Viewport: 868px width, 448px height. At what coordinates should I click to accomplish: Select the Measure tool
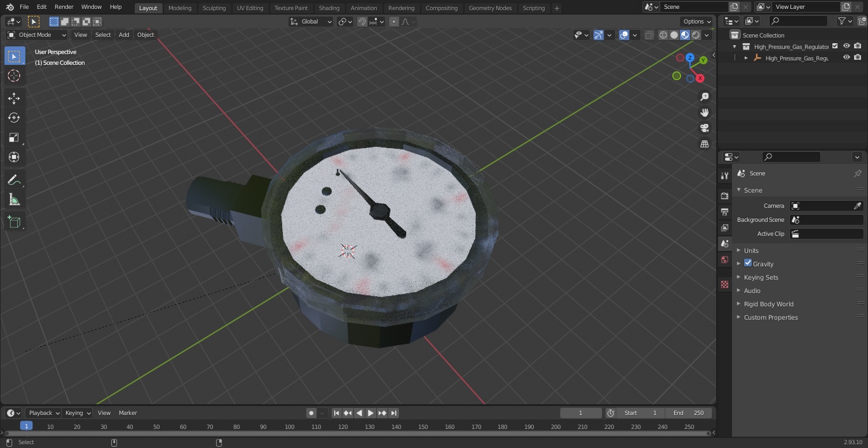click(14, 200)
